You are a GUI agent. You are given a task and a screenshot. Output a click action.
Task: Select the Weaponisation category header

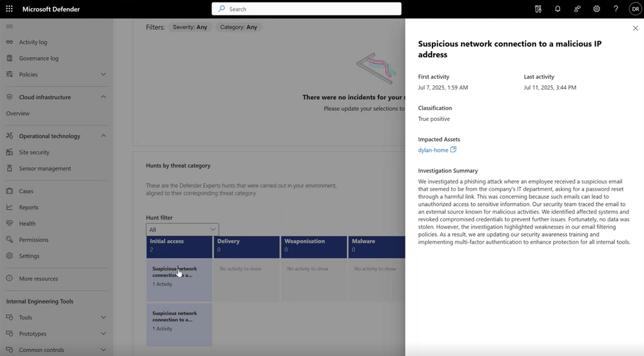[314, 247]
